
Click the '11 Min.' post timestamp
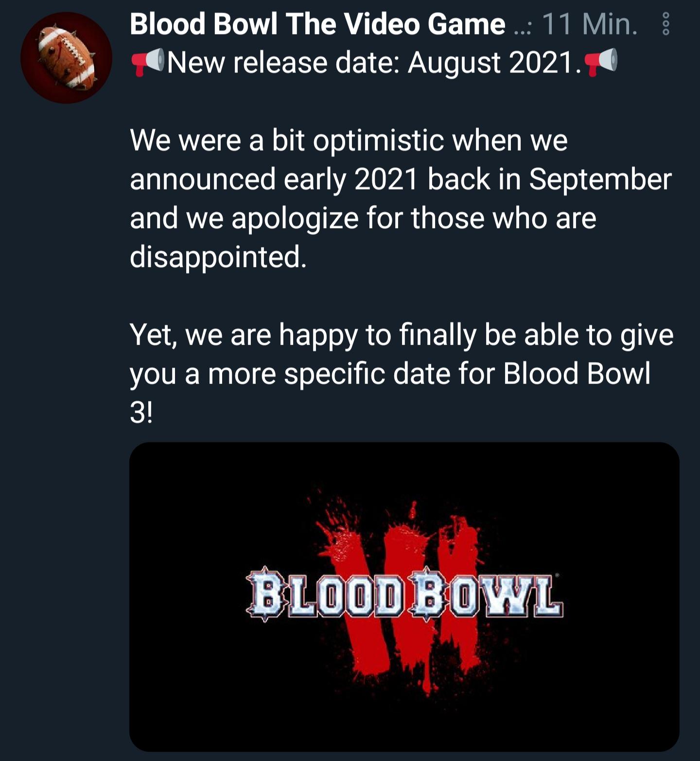[589, 24]
